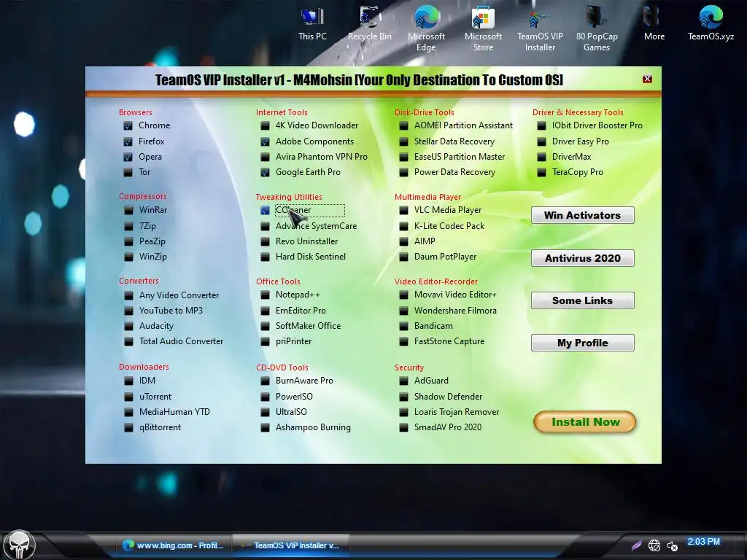Check Ashampoo Burning option
This screenshot has width=747, height=560.
266,427
